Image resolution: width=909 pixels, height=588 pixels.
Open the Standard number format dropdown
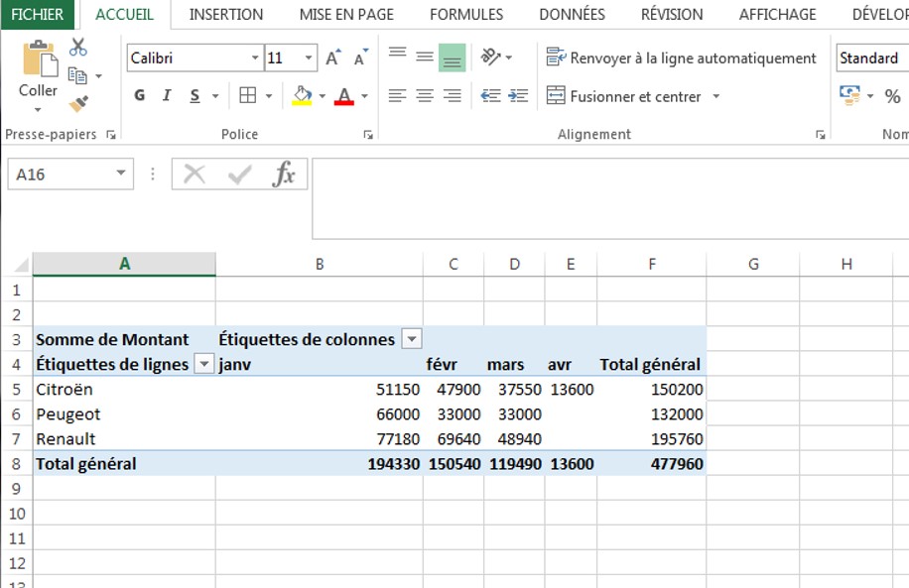coord(872,58)
